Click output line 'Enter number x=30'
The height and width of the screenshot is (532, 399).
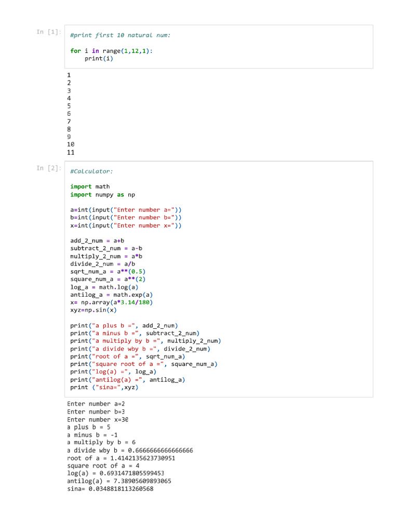98,420
